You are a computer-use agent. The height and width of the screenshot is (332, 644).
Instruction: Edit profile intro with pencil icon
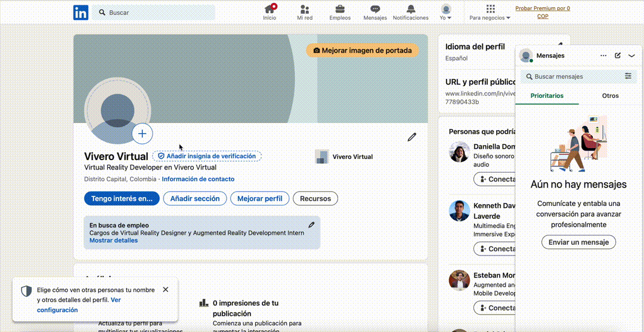click(x=412, y=137)
